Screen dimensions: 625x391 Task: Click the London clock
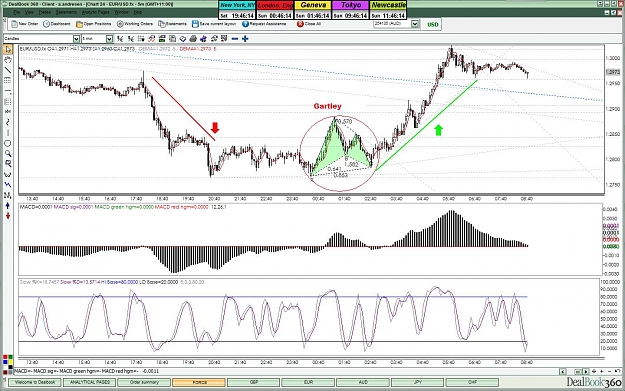[275, 10]
